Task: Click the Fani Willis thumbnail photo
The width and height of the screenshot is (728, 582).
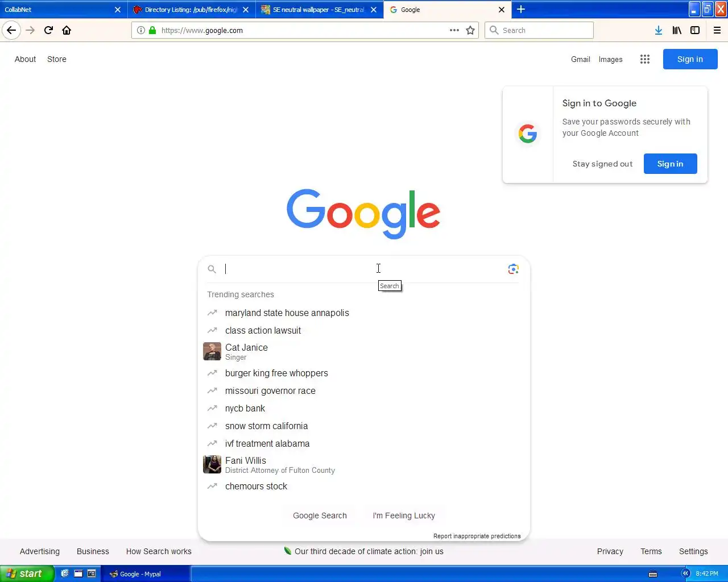Action: point(212,464)
